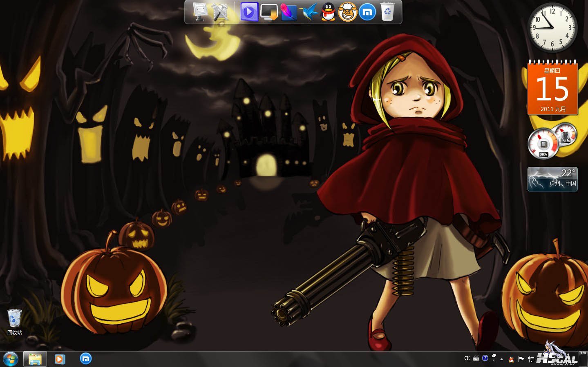Image resolution: width=588 pixels, height=367 pixels.
Task: Click the blue help question mark icon
Action: (485, 358)
